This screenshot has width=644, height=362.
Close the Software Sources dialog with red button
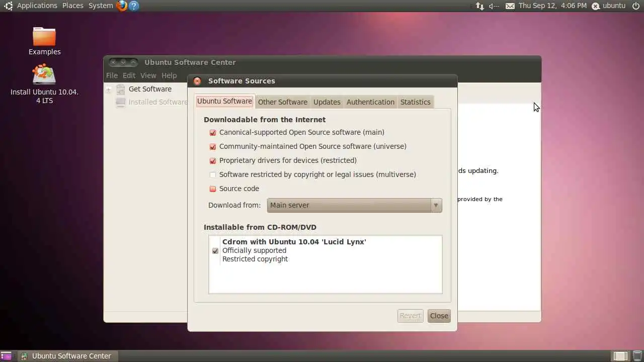(197, 81)
